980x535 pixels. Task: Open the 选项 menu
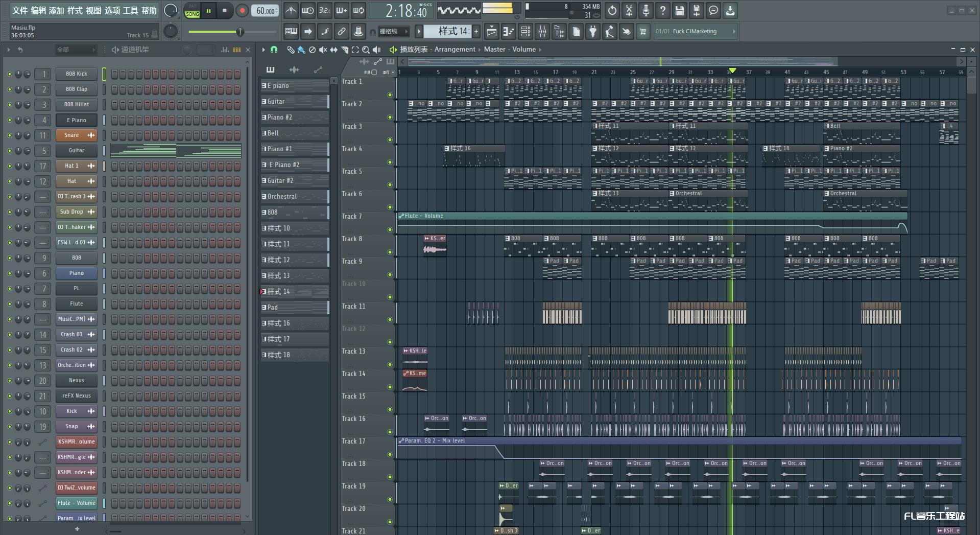112,10
